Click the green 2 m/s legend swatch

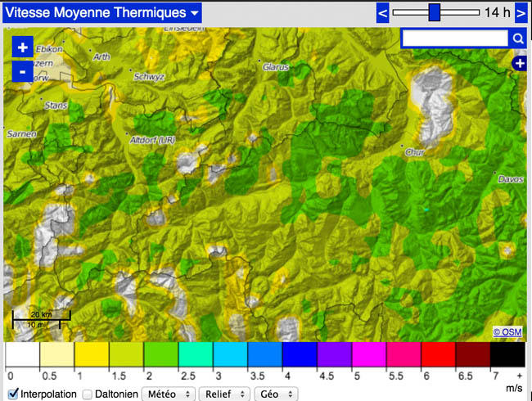tap(160, 354)
